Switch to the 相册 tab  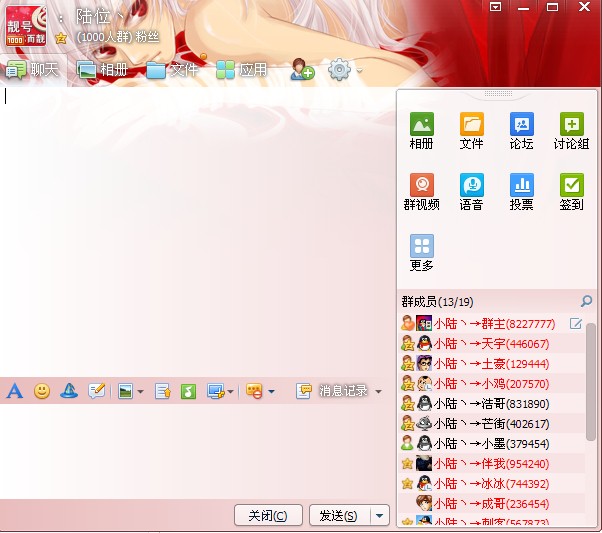[103, 70]
